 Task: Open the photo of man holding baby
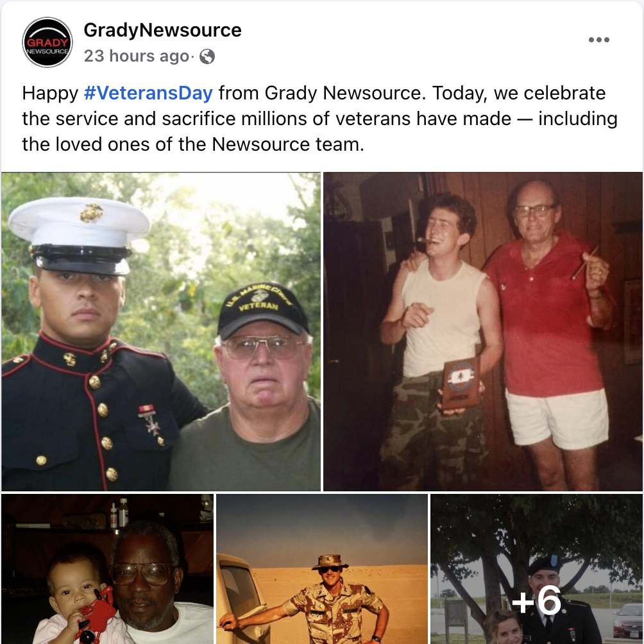coord(108,569)
